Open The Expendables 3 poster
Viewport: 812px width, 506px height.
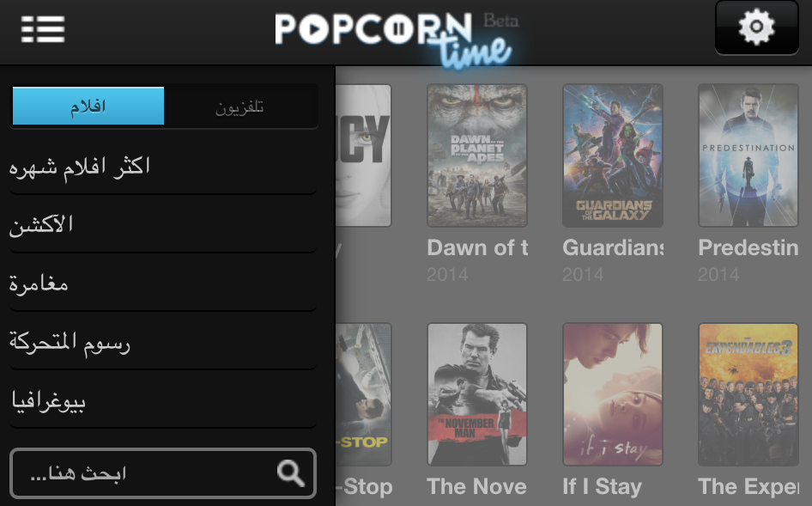[x=748, y=394]
